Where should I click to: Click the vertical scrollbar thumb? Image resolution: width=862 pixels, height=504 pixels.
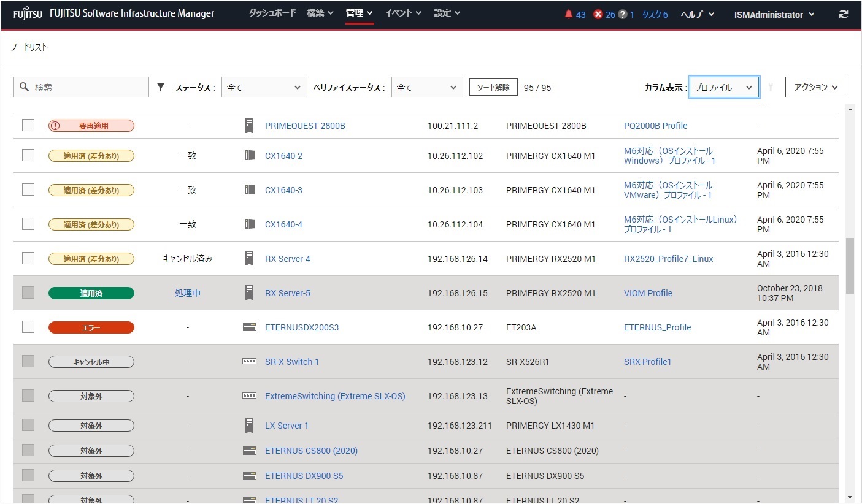(850, 265)
